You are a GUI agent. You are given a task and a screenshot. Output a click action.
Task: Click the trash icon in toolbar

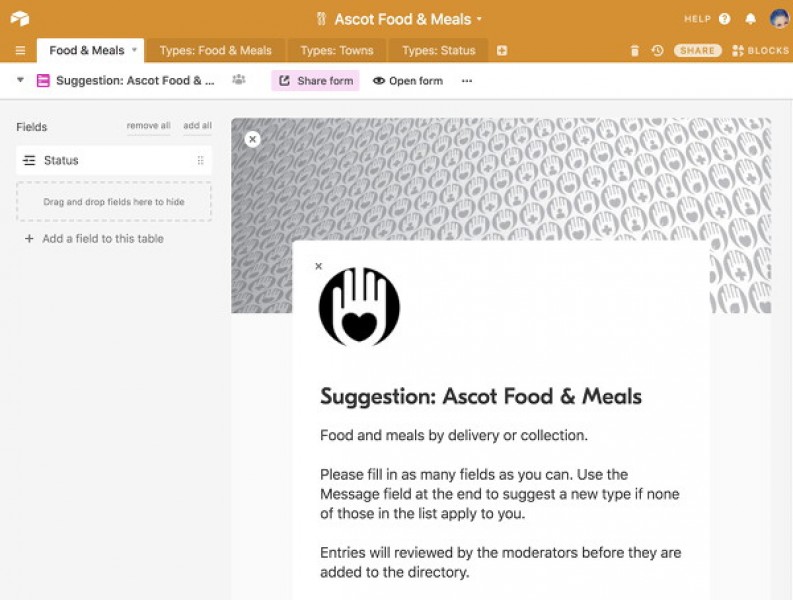[x=635, y=51]
